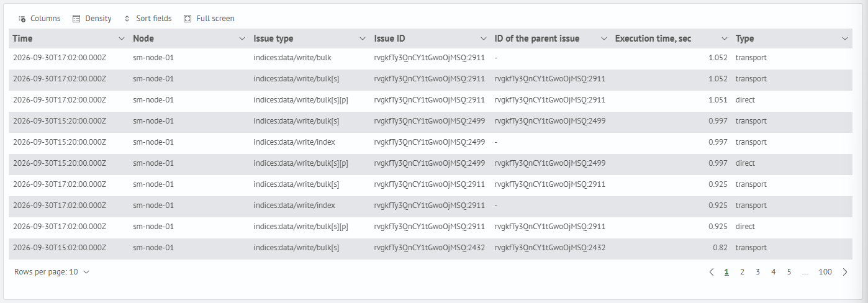Screen dimensions: 868x303
Task: Open the Sort fields option
Action: (x=148, y=19)
